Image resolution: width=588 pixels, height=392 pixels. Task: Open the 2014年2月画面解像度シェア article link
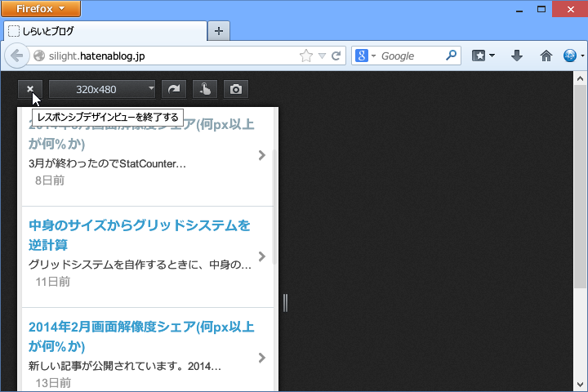pos(141,336)
